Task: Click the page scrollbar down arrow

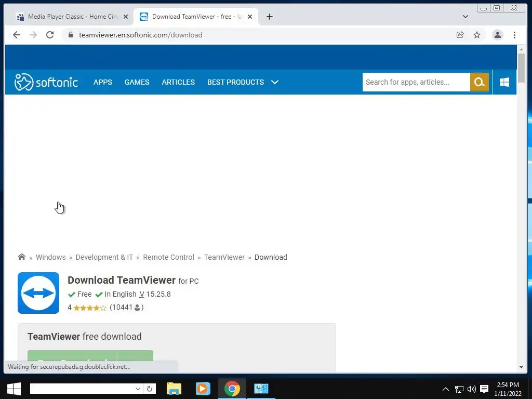Action: tap(521, 367)
